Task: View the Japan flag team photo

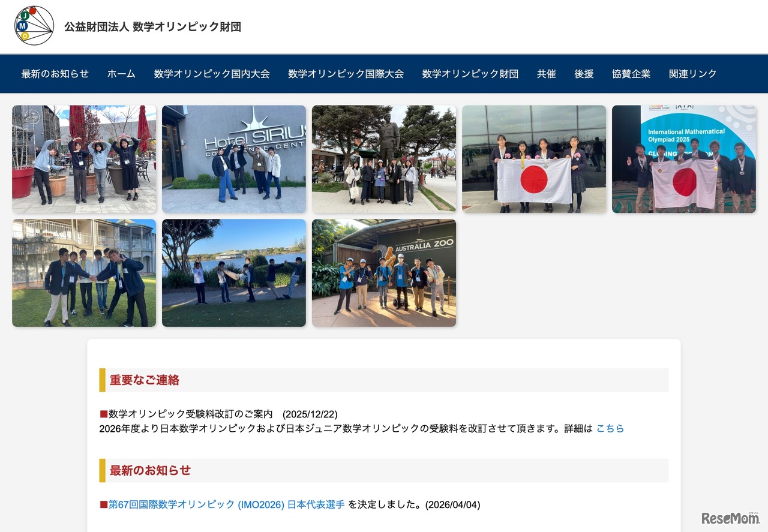Action: (533, 158)
